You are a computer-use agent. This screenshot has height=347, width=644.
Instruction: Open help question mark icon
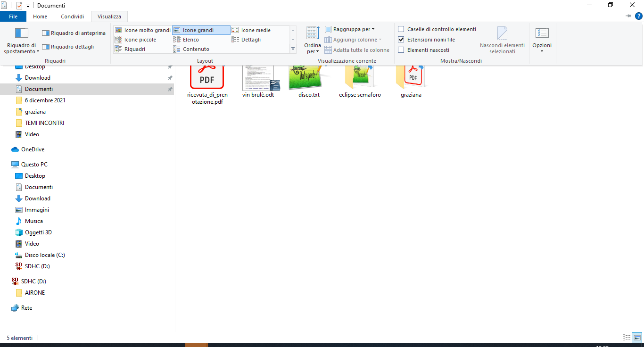click(639, 16)
